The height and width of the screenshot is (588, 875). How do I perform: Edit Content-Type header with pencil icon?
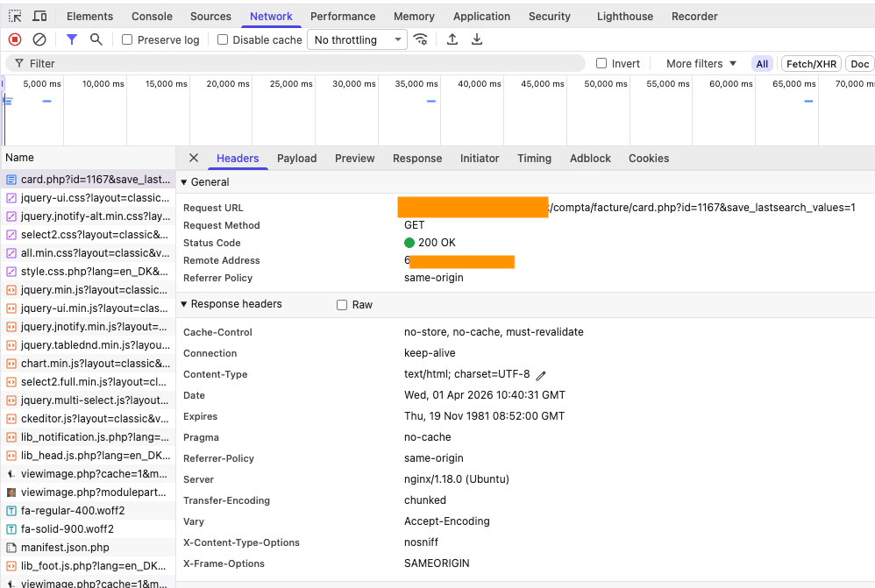pos(541,375)
